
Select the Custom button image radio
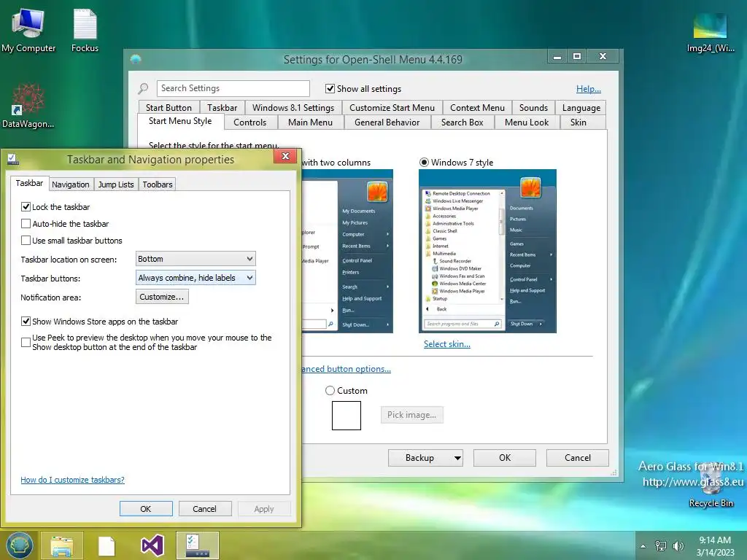coord(330,391)
